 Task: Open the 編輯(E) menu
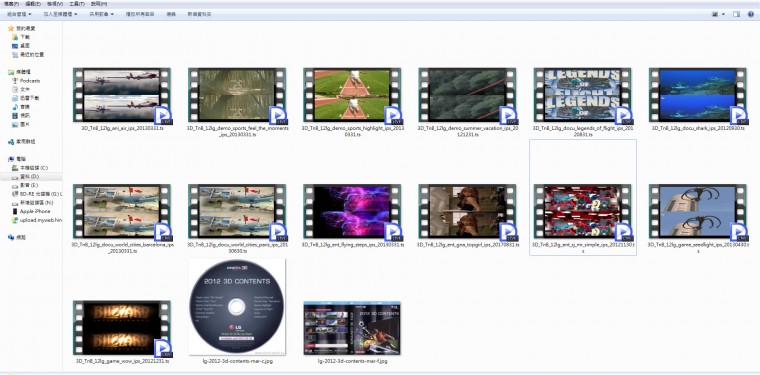click(x=32, y=4)
